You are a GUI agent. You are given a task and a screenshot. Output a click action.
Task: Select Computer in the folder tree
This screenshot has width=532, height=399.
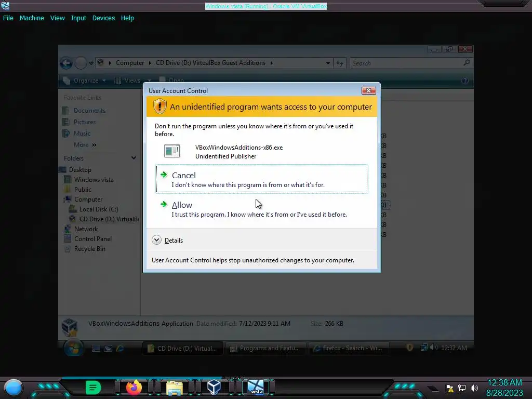click(x=88, y=199)
